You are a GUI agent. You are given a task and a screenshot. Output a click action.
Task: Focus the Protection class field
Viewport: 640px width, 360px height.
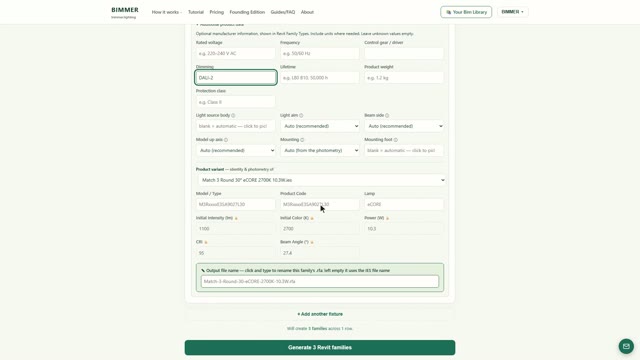tap(236, 102)
